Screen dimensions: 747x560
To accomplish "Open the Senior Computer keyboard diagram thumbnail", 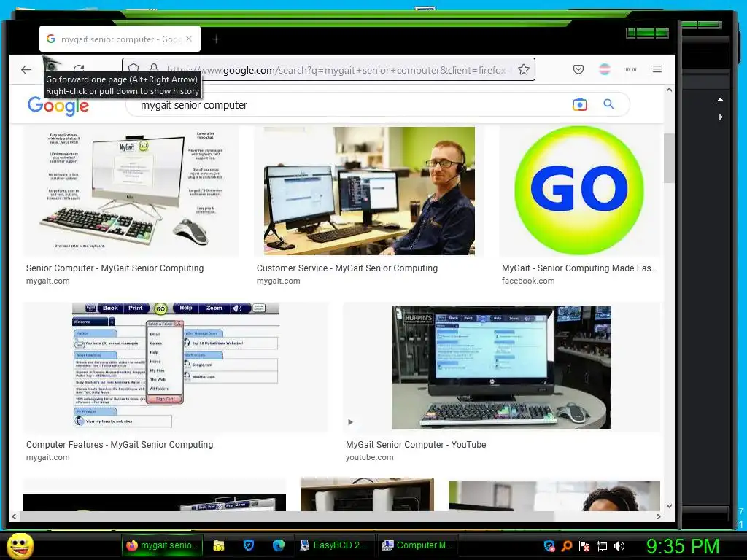I will (x=131, y=191).
